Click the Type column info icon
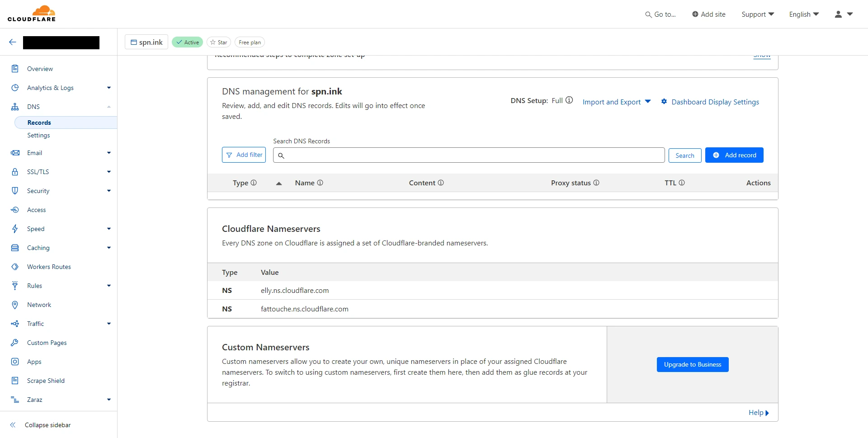 pos(254,183)
